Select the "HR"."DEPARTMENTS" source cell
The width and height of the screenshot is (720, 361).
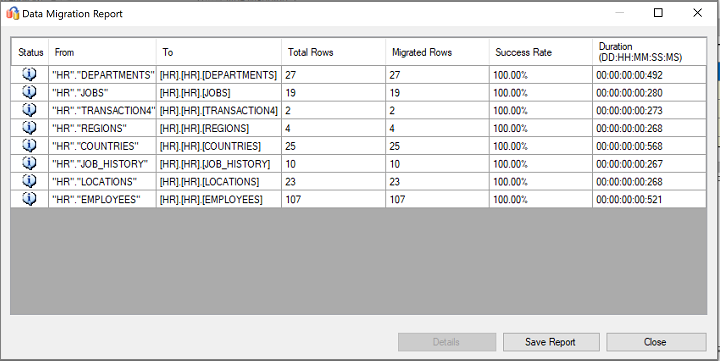coord(102,75)
